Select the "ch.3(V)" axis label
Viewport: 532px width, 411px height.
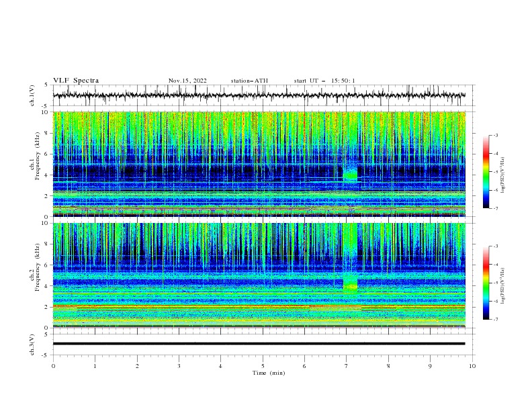(32, 345)
